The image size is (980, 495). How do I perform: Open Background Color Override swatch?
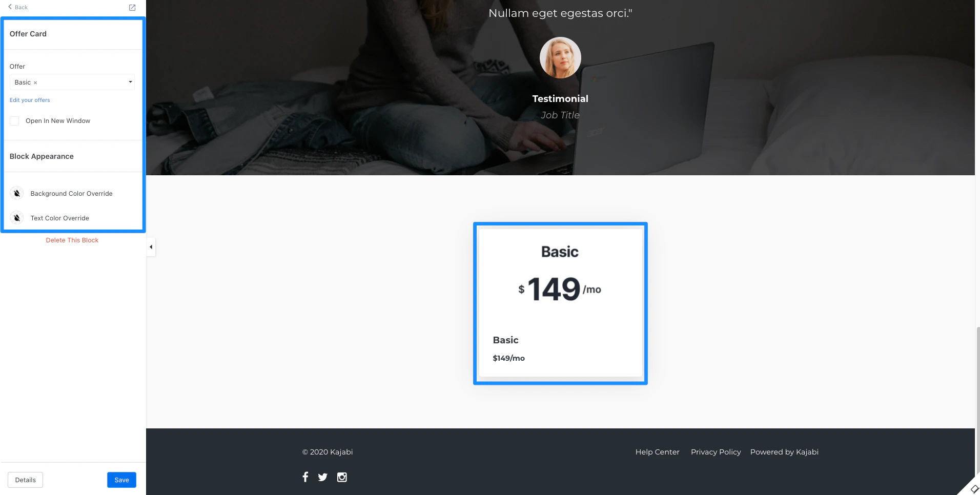(17, 193)
